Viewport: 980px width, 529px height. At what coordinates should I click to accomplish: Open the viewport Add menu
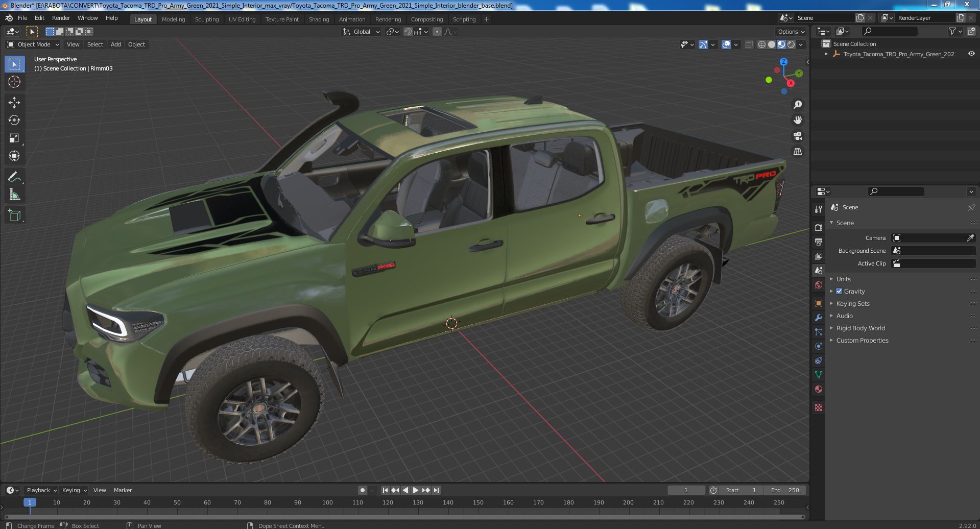click(116, 44)
